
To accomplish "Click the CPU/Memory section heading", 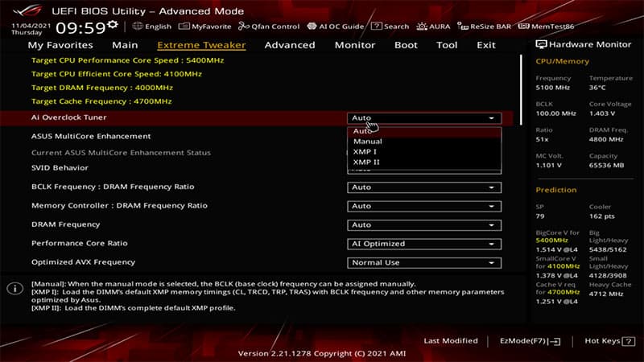I will 562,61.
